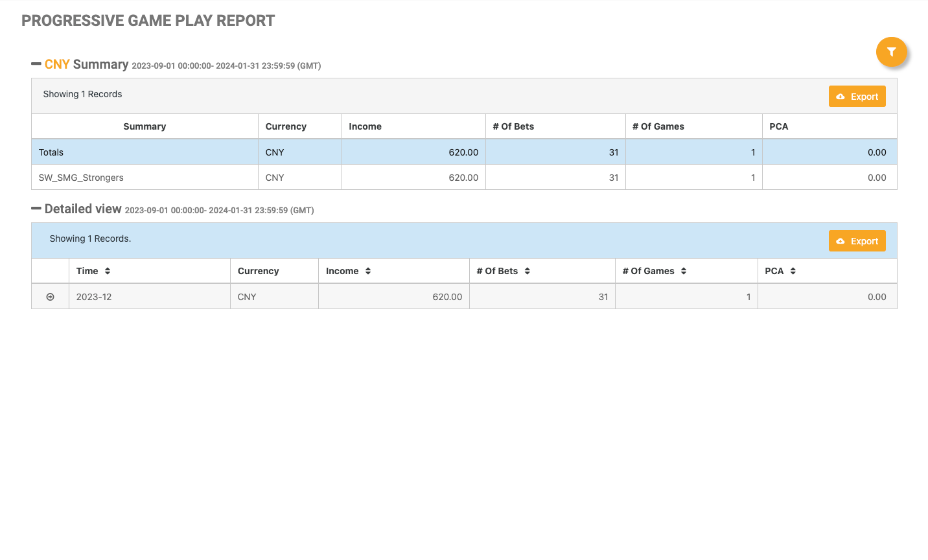Select the SW_SMG_Strongers summary row
This screenshot has height=560, width=928.
point(81,178)
